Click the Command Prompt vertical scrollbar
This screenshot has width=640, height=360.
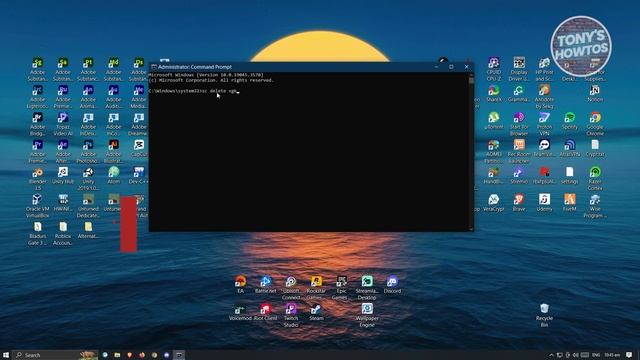pos(471,152)
